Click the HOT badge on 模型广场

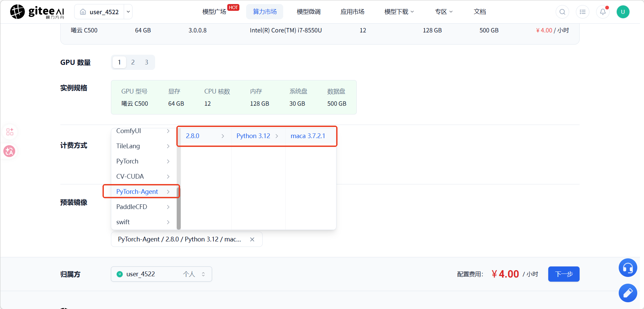pos(233,7)
